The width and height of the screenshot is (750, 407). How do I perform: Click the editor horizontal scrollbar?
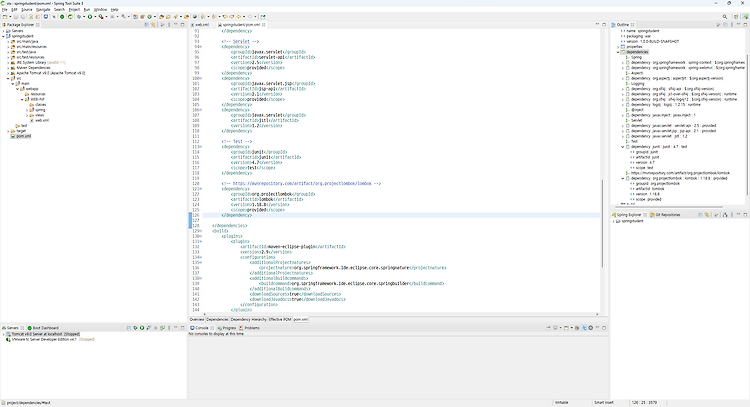coord(400,314)
